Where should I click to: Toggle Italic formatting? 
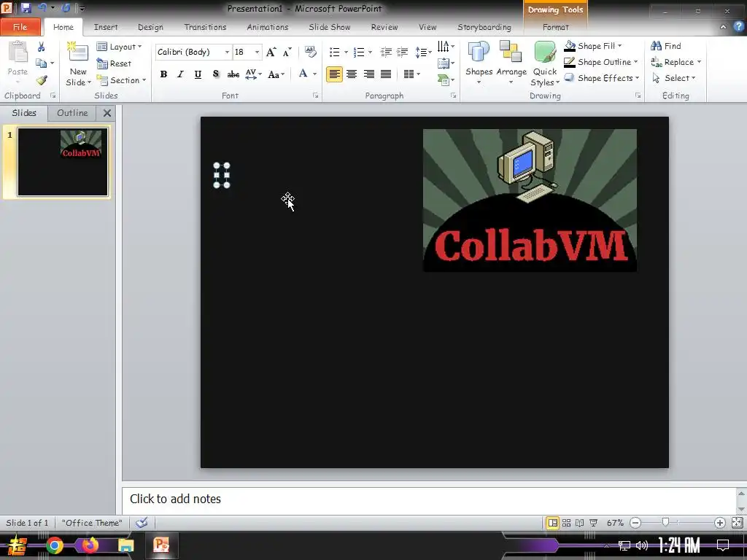(180, 74)
